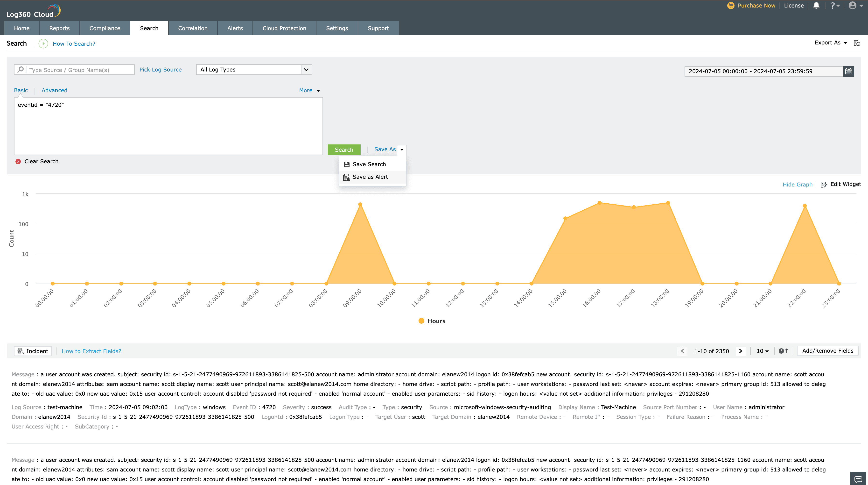Click the Edit Widget icon
The width and height of the screenshot is (868, 485).
tap(824, 184)
